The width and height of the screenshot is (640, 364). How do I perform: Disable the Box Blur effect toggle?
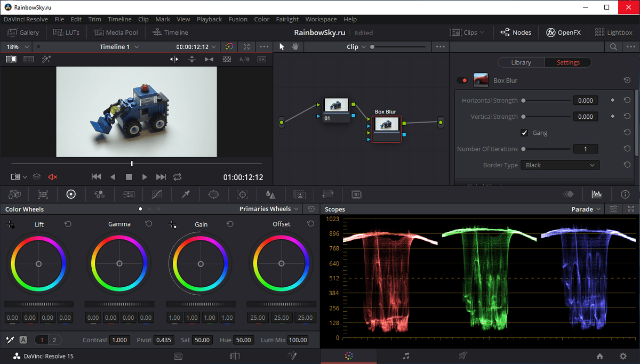pos(462,80)
